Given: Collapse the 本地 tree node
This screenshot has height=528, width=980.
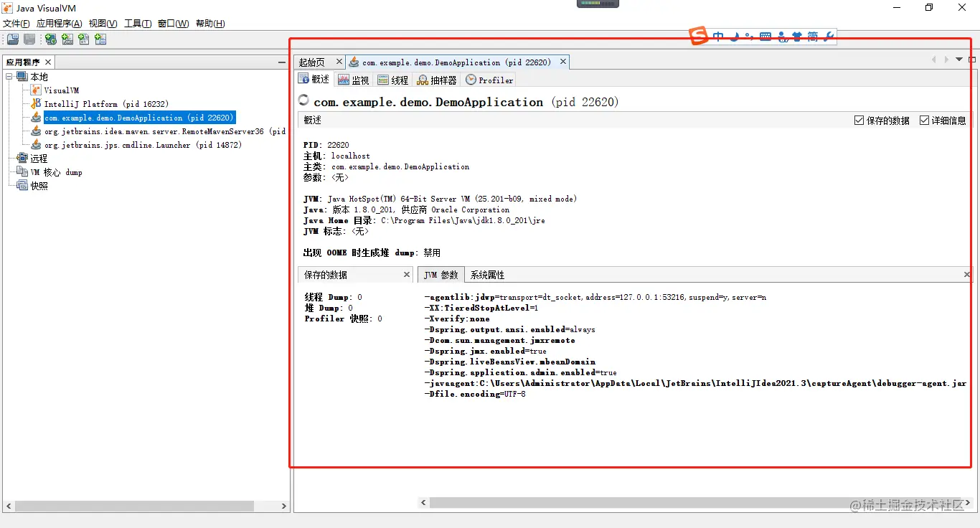Looking at the screenshot, I should (x=9, y=76).
